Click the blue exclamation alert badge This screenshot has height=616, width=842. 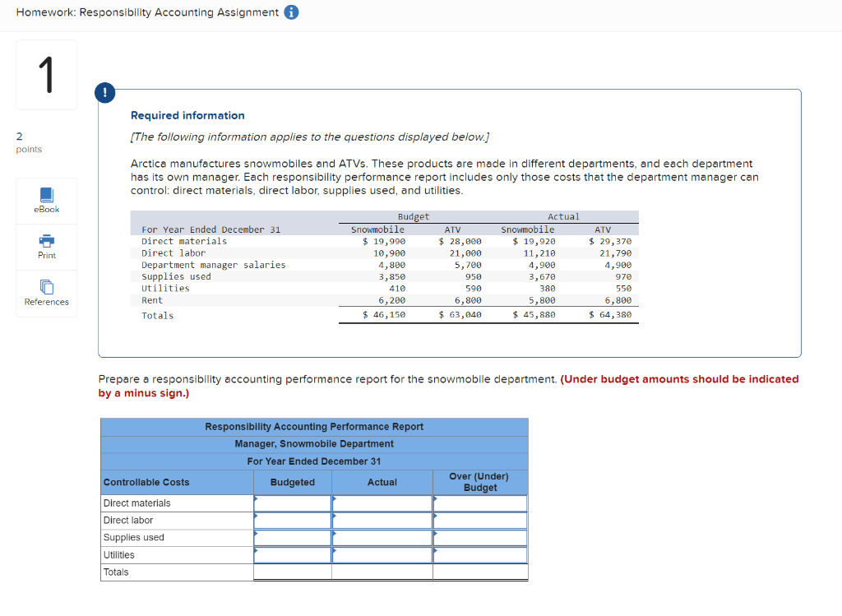click(104, 92)
